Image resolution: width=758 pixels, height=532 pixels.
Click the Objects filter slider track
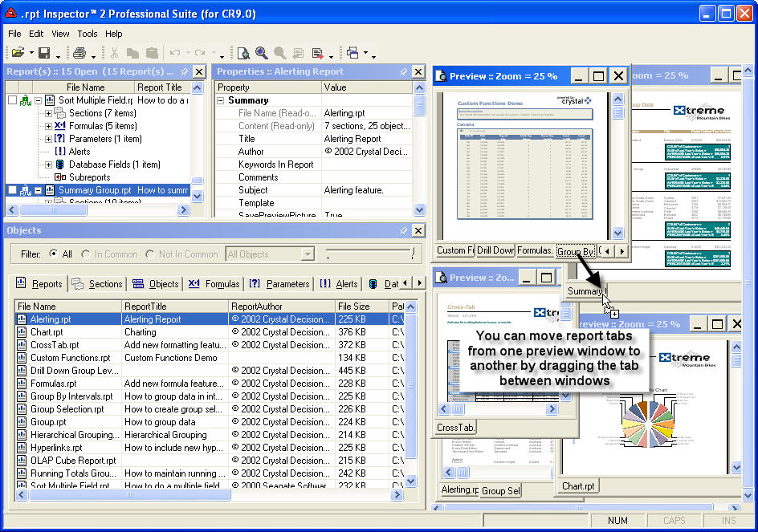pos(370,252)
